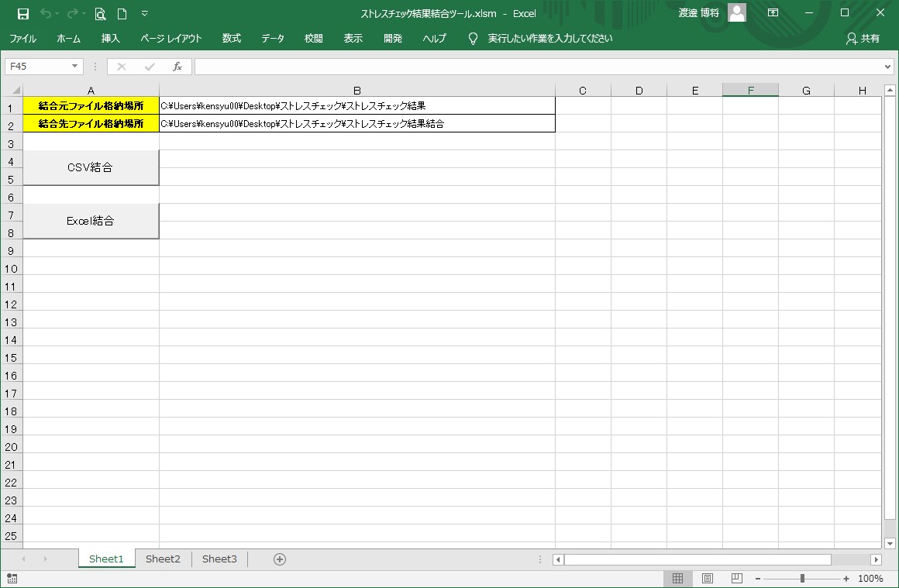899x588 pixels.
Task: Open the ファイル menu tab
Action: (x=23, y=39)
